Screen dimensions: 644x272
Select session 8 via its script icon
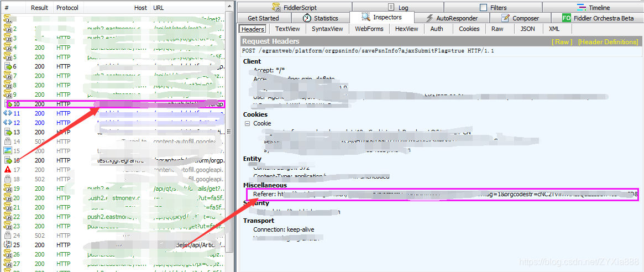pos(7,85)
